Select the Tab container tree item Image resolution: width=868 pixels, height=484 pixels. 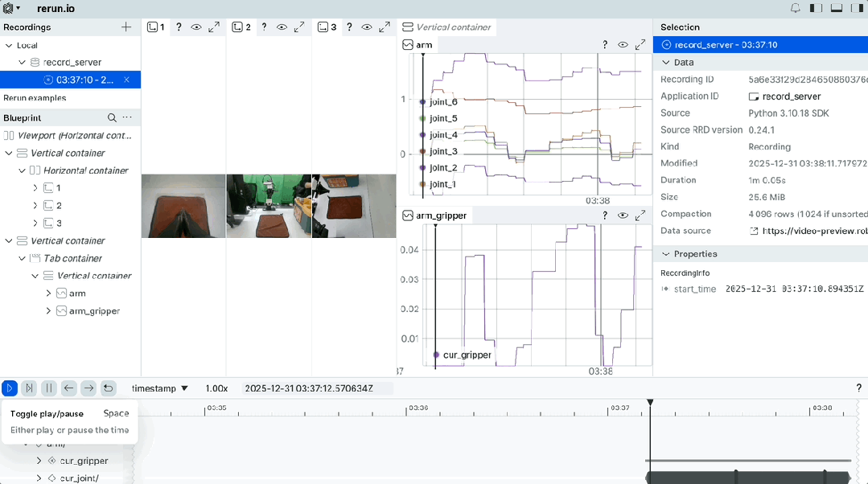click(72, 258)
